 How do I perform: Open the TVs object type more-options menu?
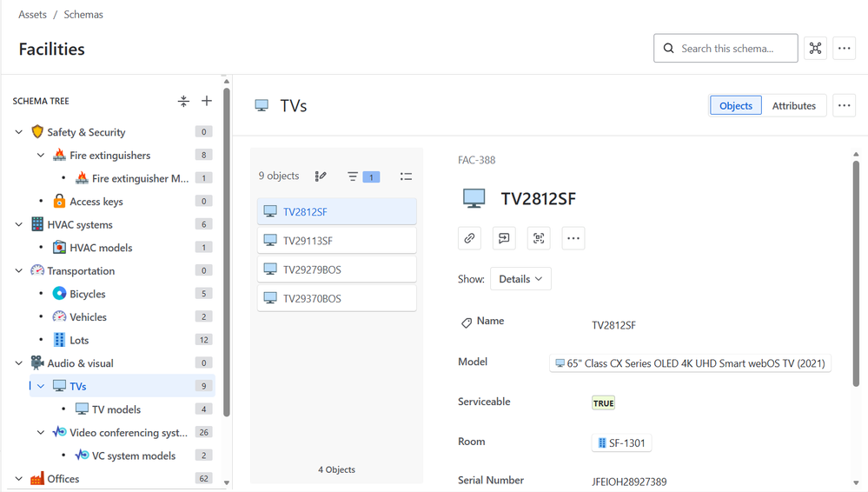click(845, 105)
